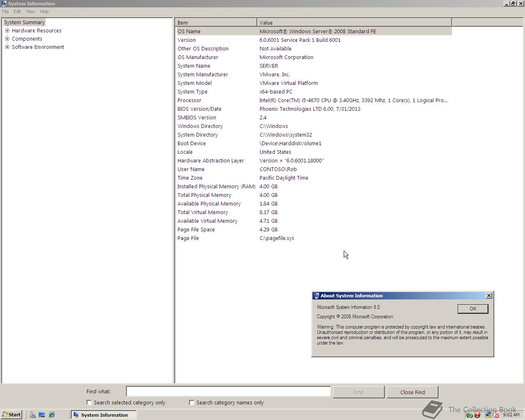Open the Edit menu
Screen dimensions: 525x420
17,11
